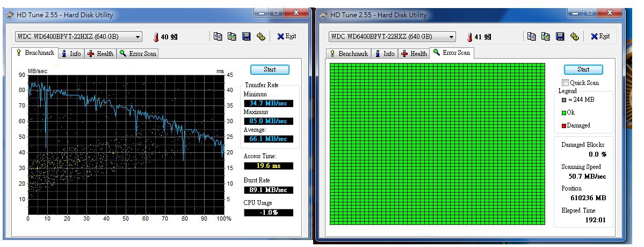Copy text to clipboard in left HD Tune window
The image size is (644, 247).
tap(218, 36)
